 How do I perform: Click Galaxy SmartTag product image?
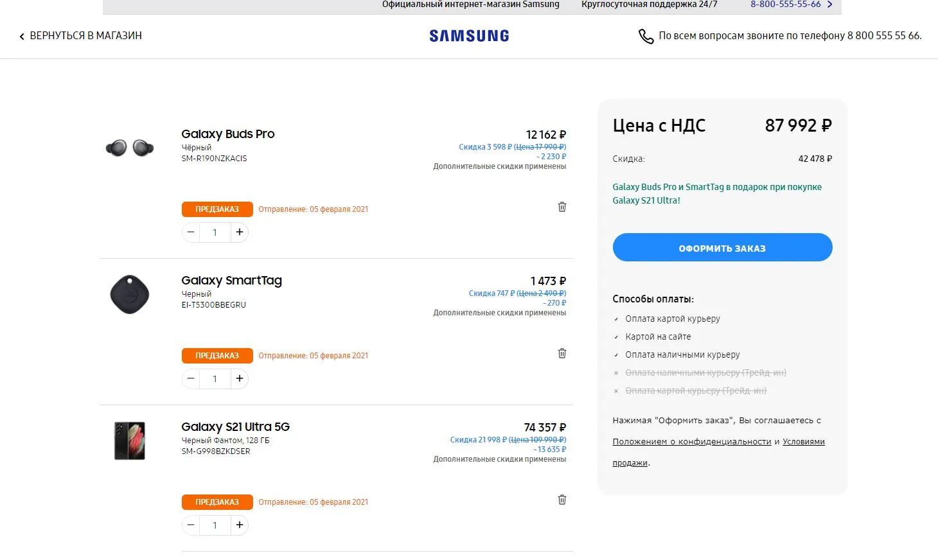tap(130, 295)
